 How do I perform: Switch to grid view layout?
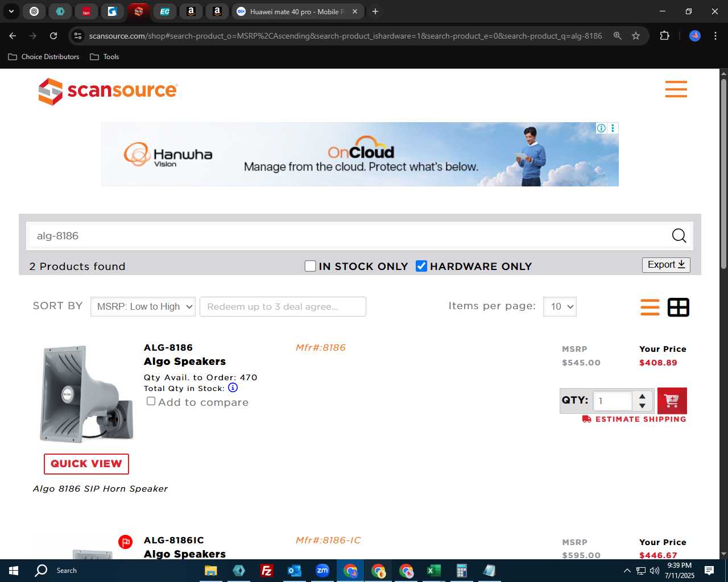[x=678, y=307]
